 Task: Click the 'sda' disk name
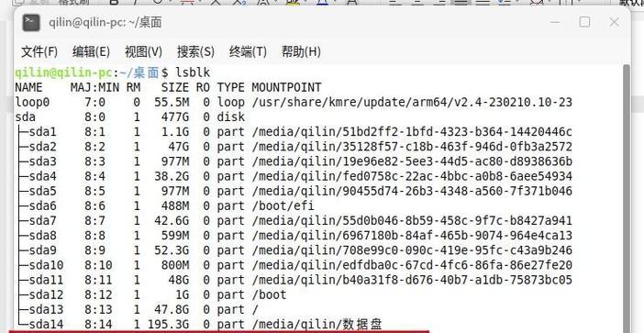click(x=26, y=117)
